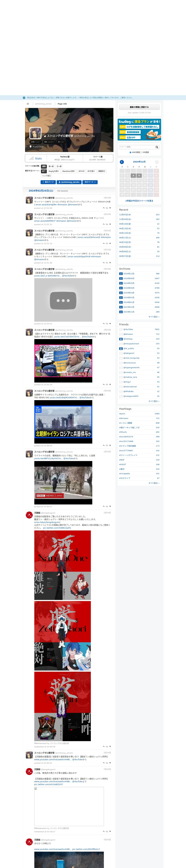This screenshot has height=868, width=186.
Task: Open calendar day 4
Action: point(133,176)
